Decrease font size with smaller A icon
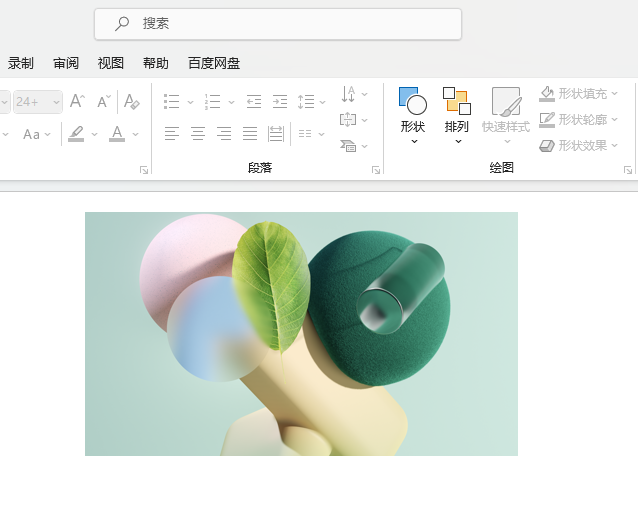Screen dimensions: 638x511 tap(104, 101)
